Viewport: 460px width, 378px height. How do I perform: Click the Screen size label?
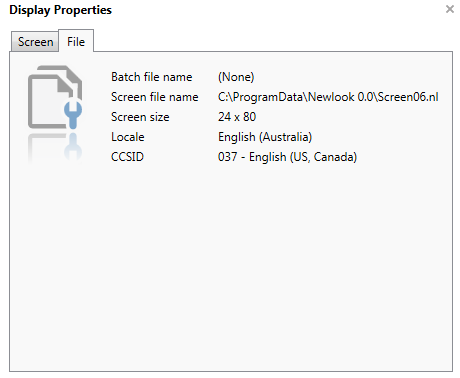click(140, 117)
